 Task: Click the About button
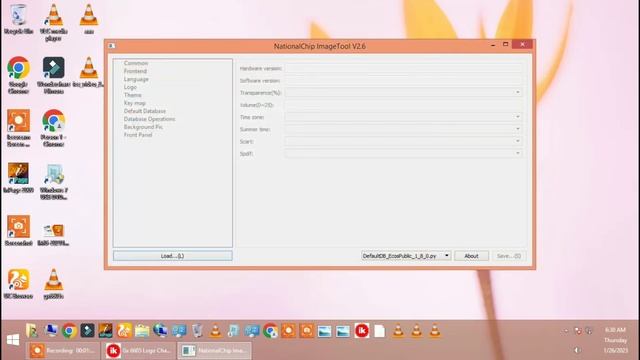471,256
